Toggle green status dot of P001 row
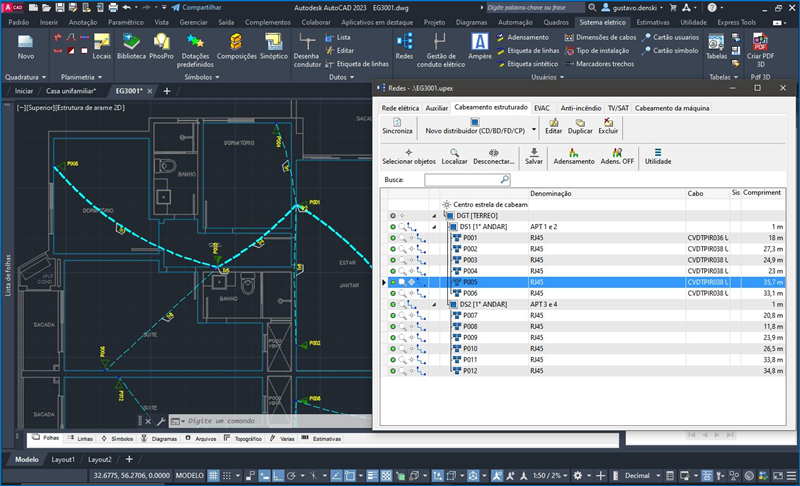Image resolution: width=800 pixels, height=486 pixels. [392, 239]
